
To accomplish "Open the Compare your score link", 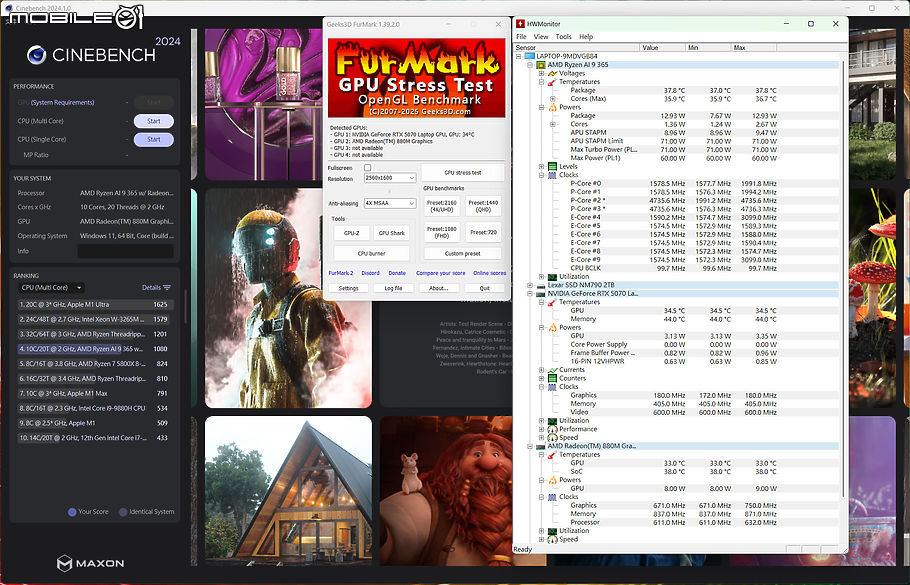I will [440, 273].
